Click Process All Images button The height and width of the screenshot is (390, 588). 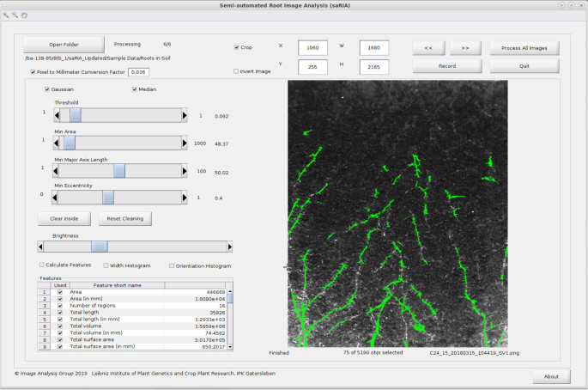click(x=524, y=48)
